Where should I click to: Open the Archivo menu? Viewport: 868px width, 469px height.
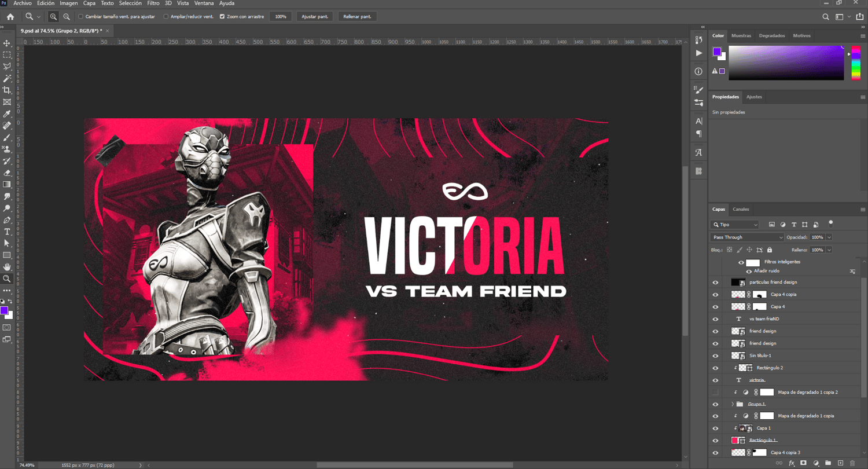coord(23,3)
